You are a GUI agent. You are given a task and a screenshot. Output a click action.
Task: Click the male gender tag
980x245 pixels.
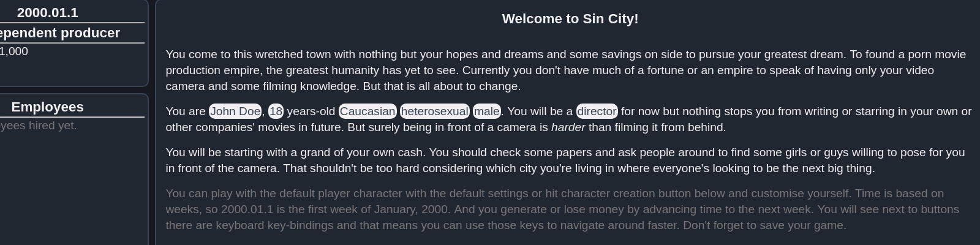tap(487, 111)
